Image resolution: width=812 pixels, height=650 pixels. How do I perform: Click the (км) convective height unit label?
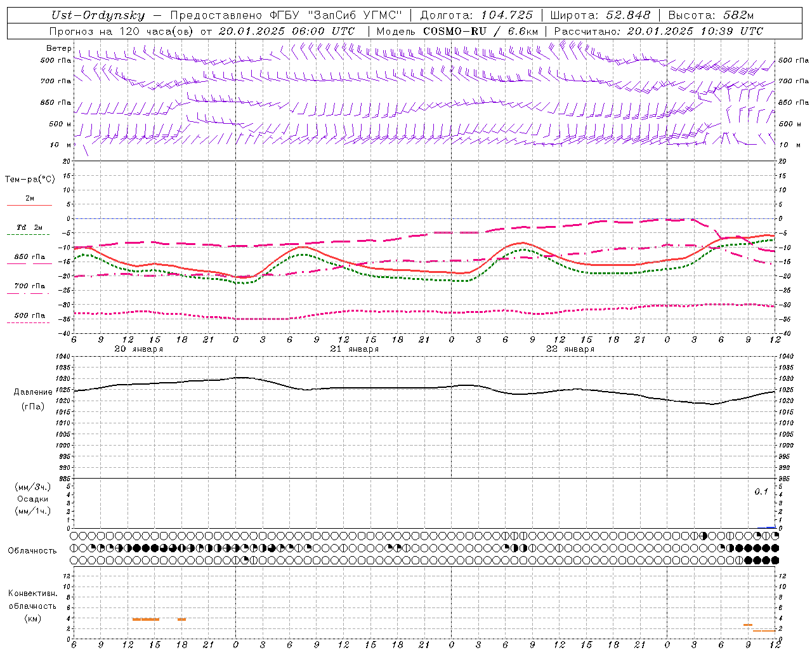pyautogui.click(x=33, y=618)
